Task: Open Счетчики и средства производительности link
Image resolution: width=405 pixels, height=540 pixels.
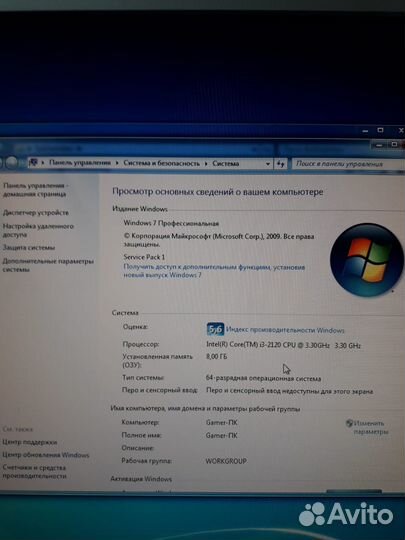Action: point(34,471)
